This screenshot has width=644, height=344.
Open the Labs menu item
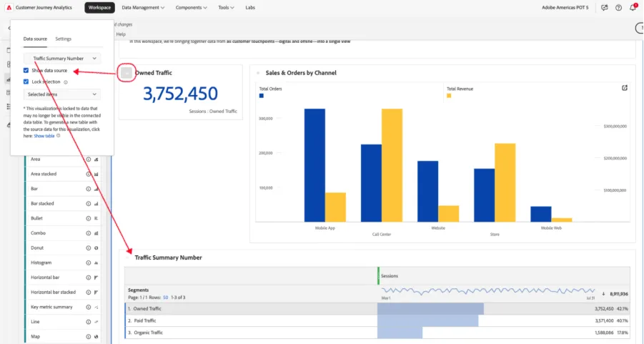250,7
